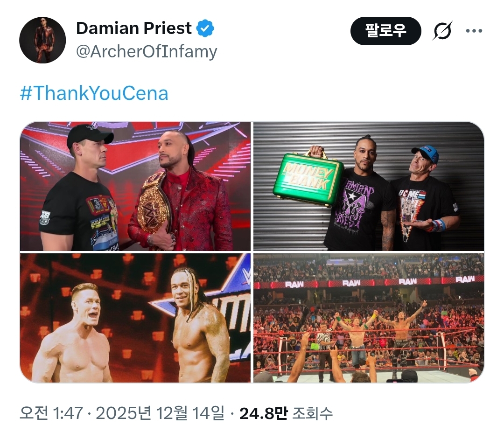Image resolution: width=504 pixels, height=439 pixels.
Task: Open the top-left face-off photo
Action: pyautogui.click(x=135, y=186)
